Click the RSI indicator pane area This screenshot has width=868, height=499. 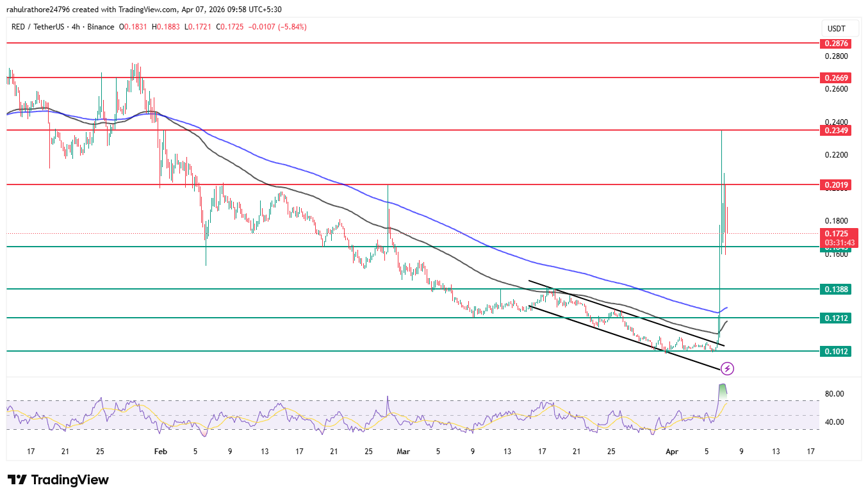(x=384, y=413)
